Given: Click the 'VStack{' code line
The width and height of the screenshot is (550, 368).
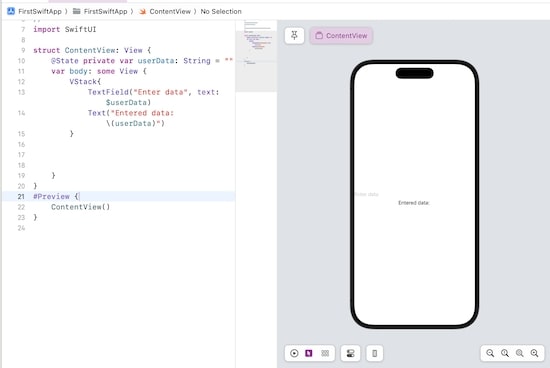Looking at the screenshot, I should pyautogui.click(x=85, y=82).
